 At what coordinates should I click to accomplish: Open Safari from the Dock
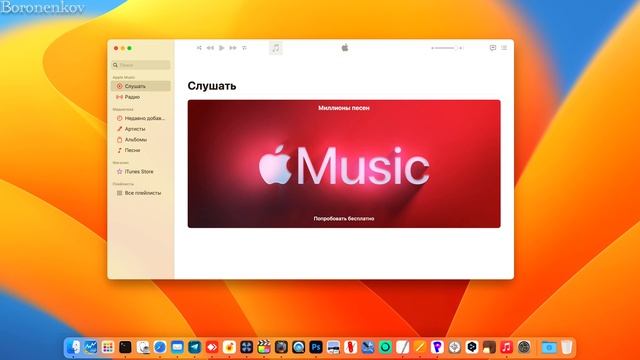pos(160,347)
